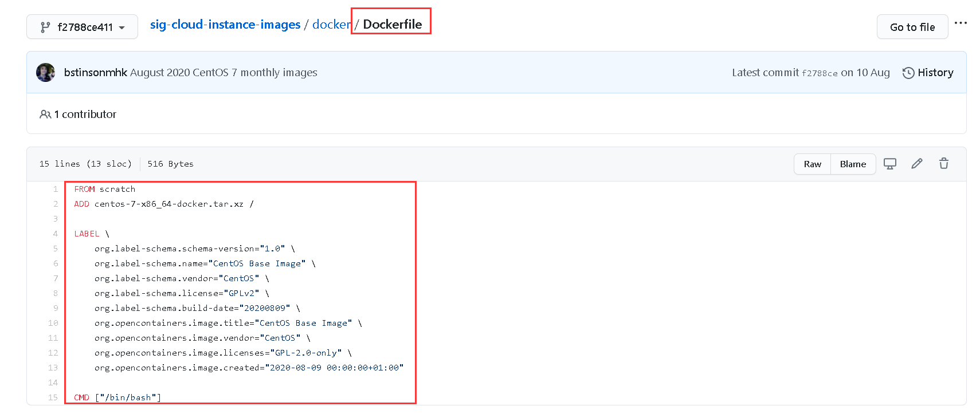The height and width of the screenshot is (414, 980).
Task: Open the Raw file view
Action: [x=812, y=164]
